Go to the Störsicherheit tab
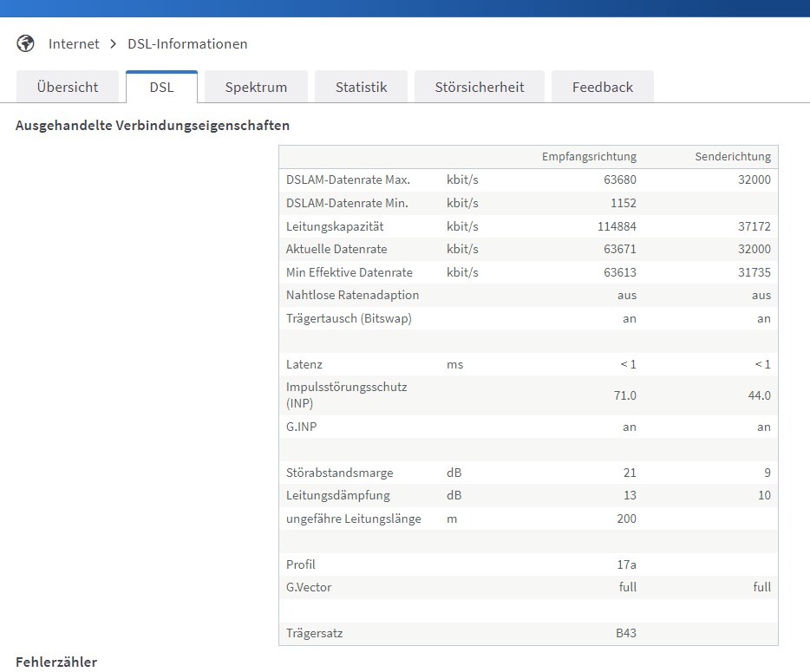Viewport: 810px width, 672px height. pos(480,87)
